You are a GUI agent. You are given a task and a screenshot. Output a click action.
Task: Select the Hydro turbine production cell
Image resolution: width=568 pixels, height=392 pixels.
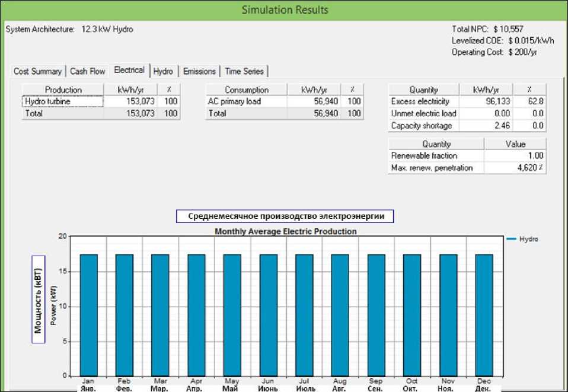coord(63,101)
